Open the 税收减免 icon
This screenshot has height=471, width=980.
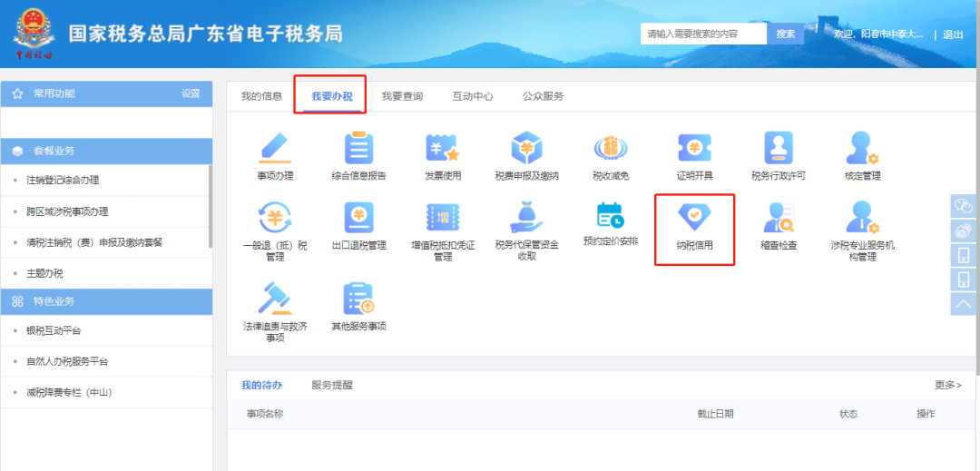tap(611, 149)
